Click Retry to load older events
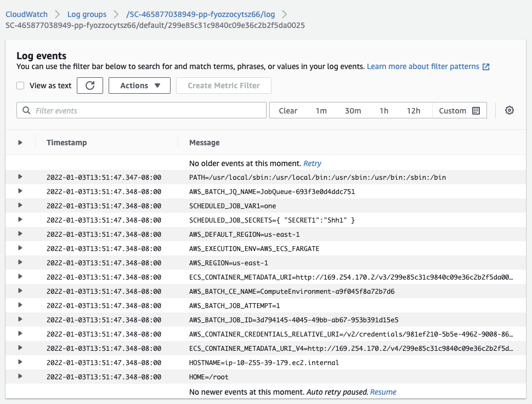 [312, 163]
